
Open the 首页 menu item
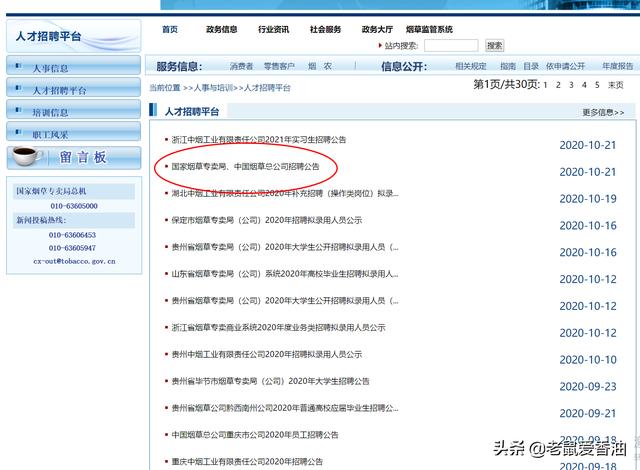pos(170,29)
